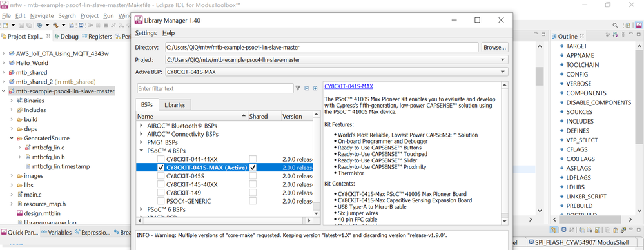Image resolution: width=644 pixels, height=250 pixels.
Task: Check the CY8CKIT-041-41XX BSP checkbox
Action: point(161,159)
